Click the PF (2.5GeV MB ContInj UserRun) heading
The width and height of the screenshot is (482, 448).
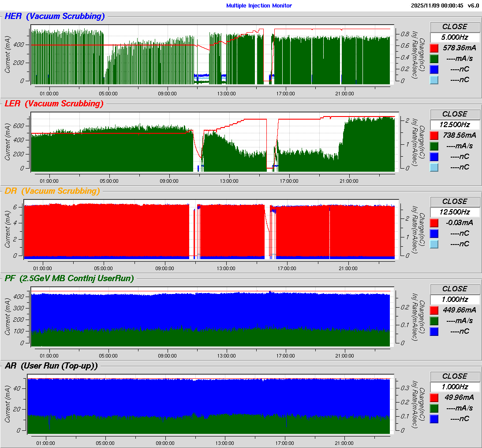click(x=70, y=279)
